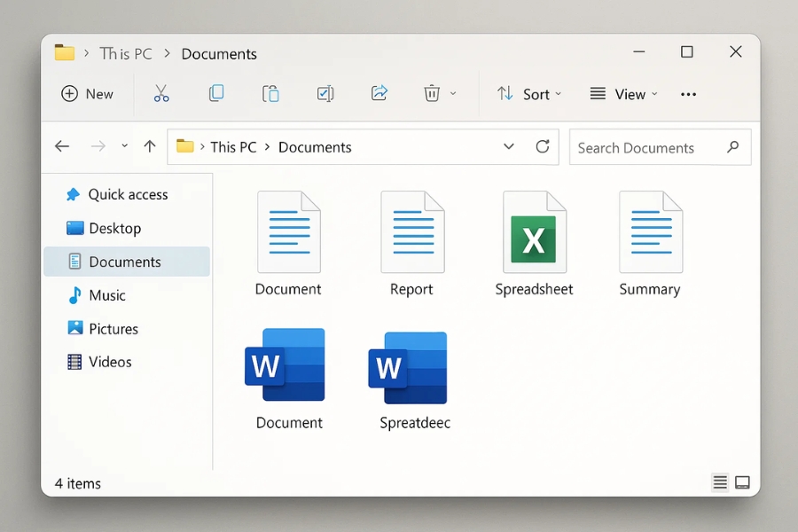Open the See more ellipsis menu
This screenshot has width=798, height=532.
tap(688, 94)
